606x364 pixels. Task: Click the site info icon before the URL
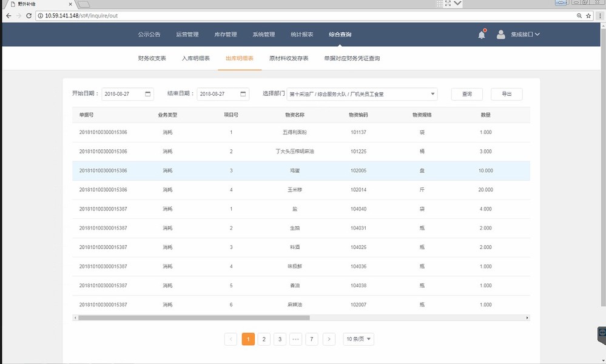(x=40, y=15)
